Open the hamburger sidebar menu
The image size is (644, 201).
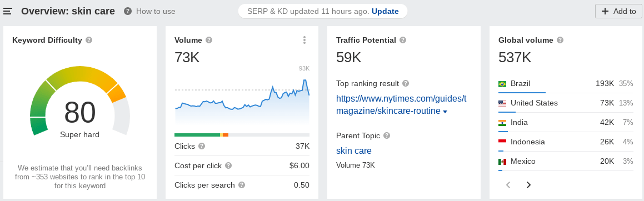(8, 11)
